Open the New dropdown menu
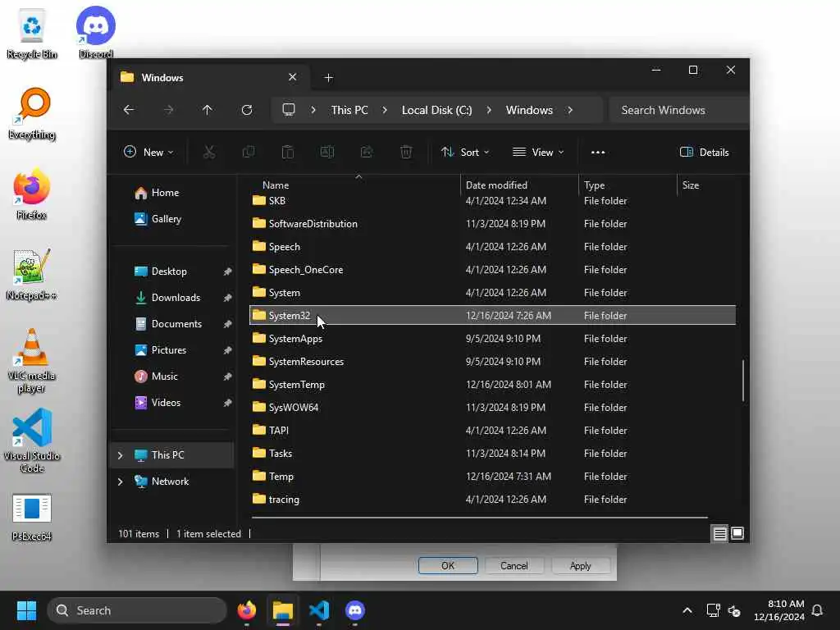 point(148,152)
